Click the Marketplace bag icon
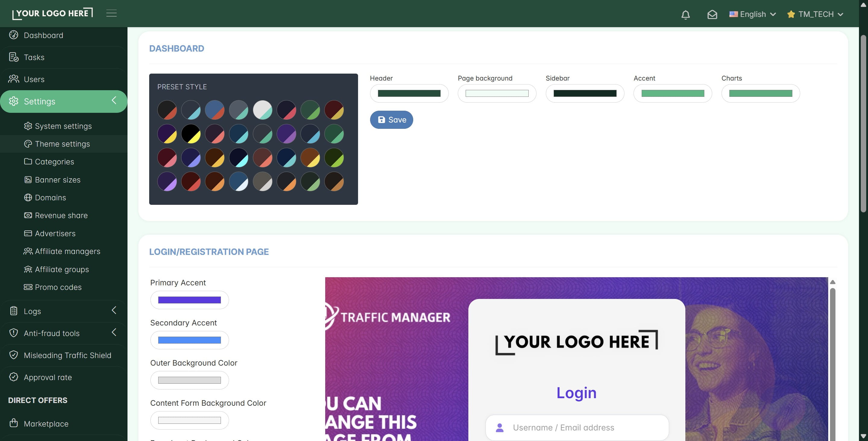868x441 pixels. (14, 423)
